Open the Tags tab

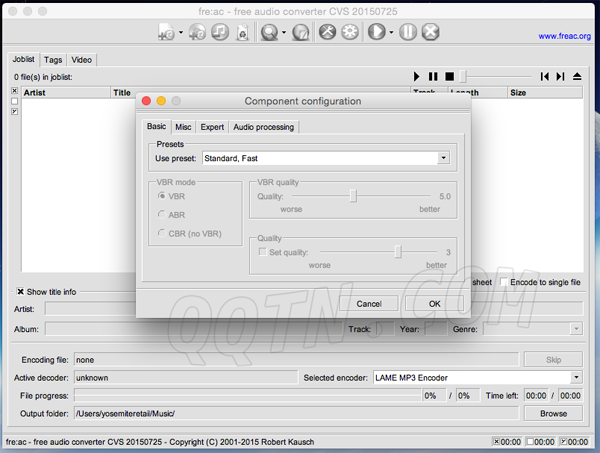[53, 60]
